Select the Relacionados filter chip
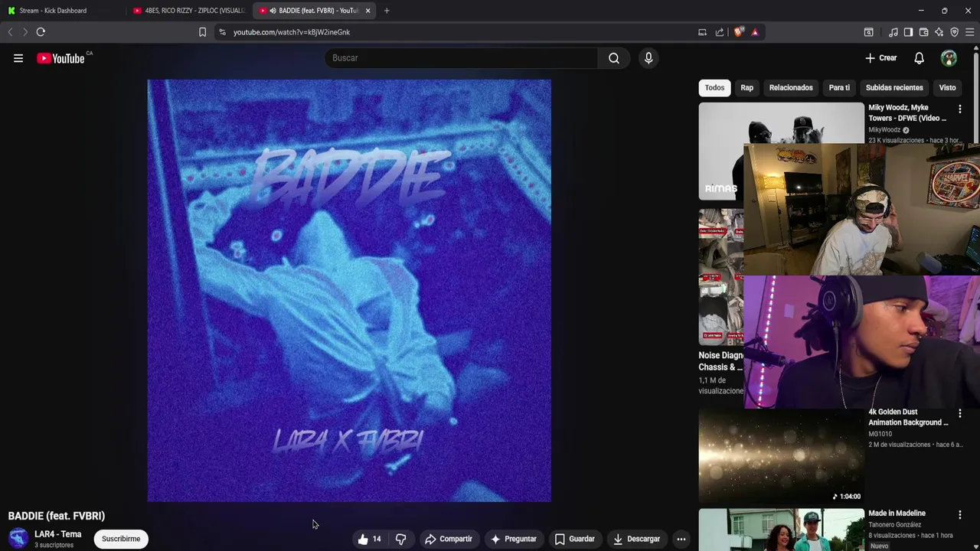Image resolution: width=980 pixels, height=551 pixels. click(x=791, y=87)
